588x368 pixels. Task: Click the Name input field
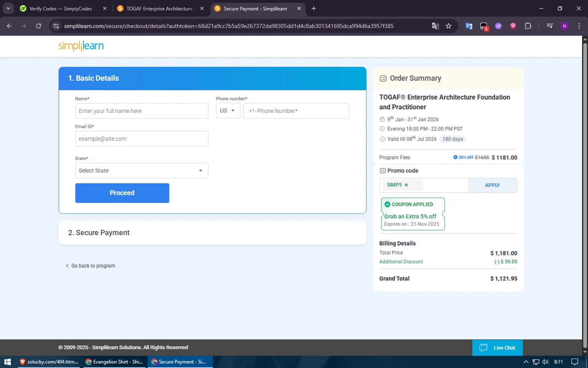(x=142, y=111)
